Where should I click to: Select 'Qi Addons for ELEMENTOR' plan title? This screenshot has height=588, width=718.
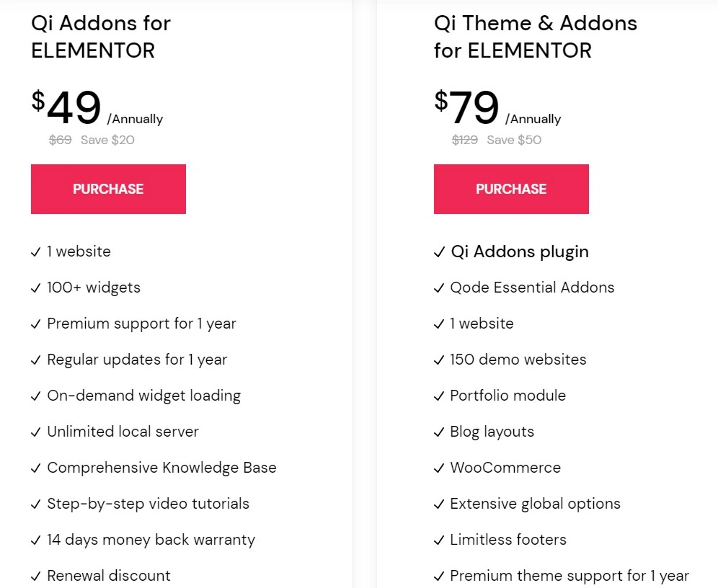tap(101, 37)
